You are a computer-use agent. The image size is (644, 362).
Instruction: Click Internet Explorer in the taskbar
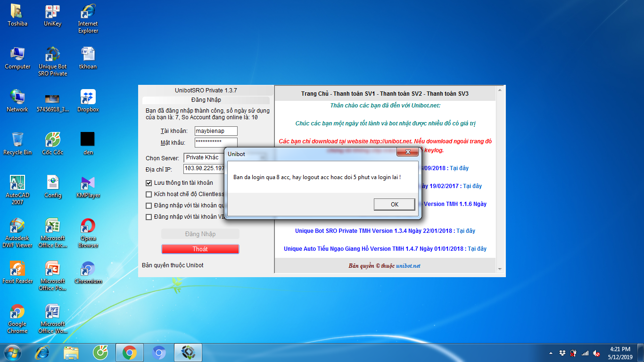point(42,353)
